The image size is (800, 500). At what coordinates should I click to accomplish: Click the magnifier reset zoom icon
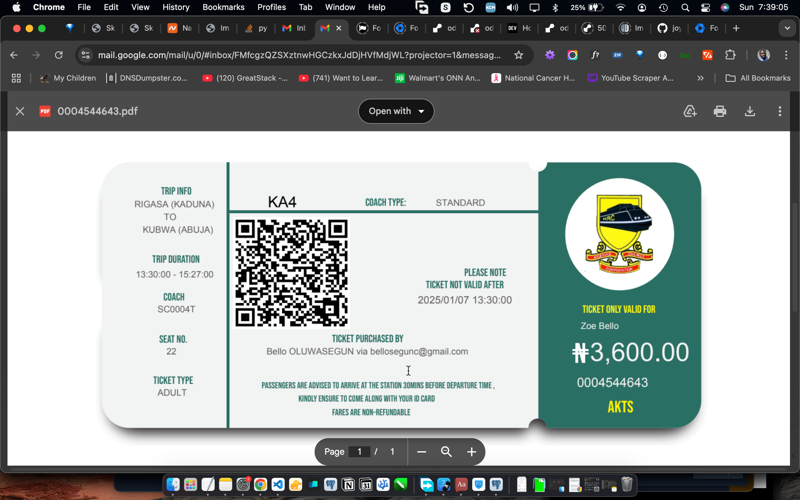447,452
